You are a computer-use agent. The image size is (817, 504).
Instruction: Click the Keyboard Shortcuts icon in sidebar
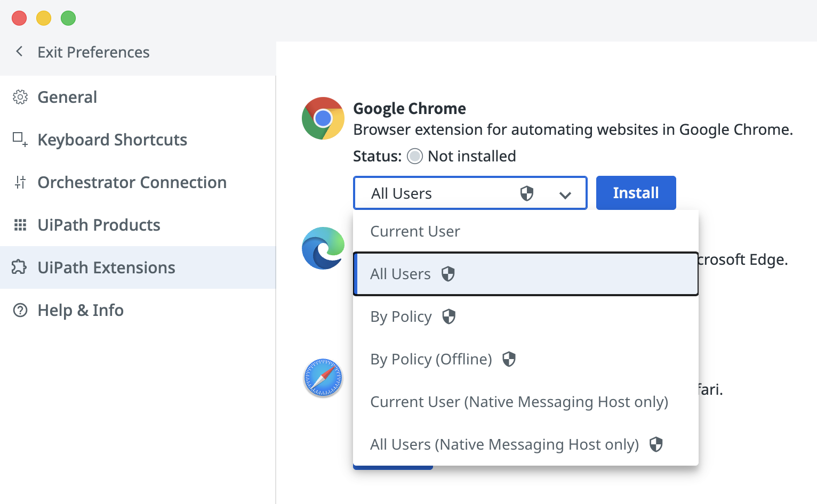click(x=20, y=140)
